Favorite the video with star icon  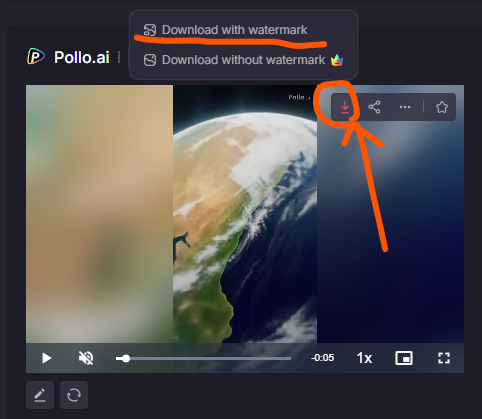pos(442,107)
